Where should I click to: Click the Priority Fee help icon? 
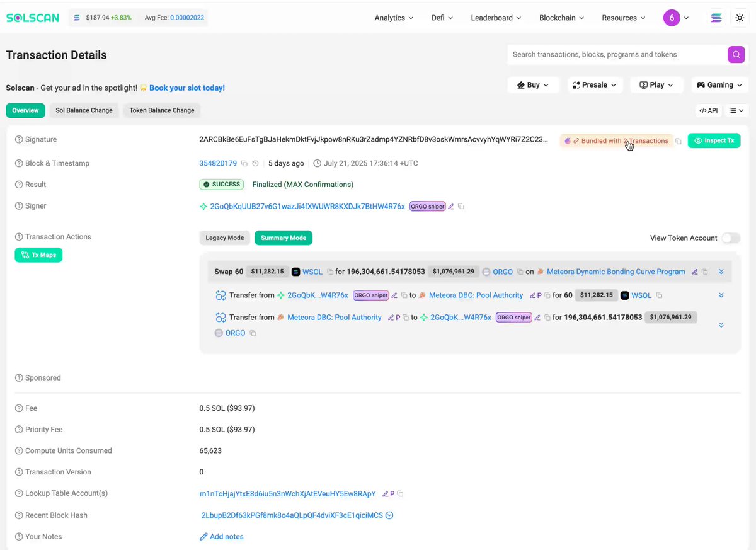point(19,430)
